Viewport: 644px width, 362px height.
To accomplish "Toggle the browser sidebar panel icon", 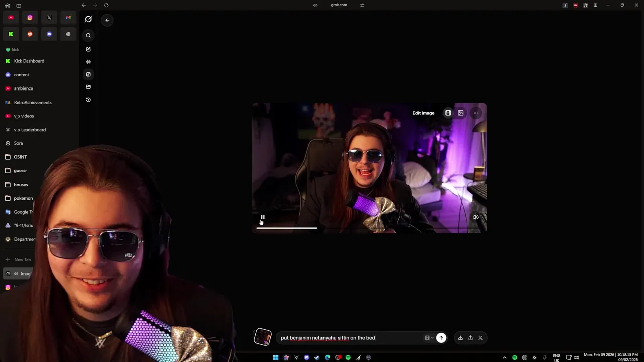I will coord(19,5).
